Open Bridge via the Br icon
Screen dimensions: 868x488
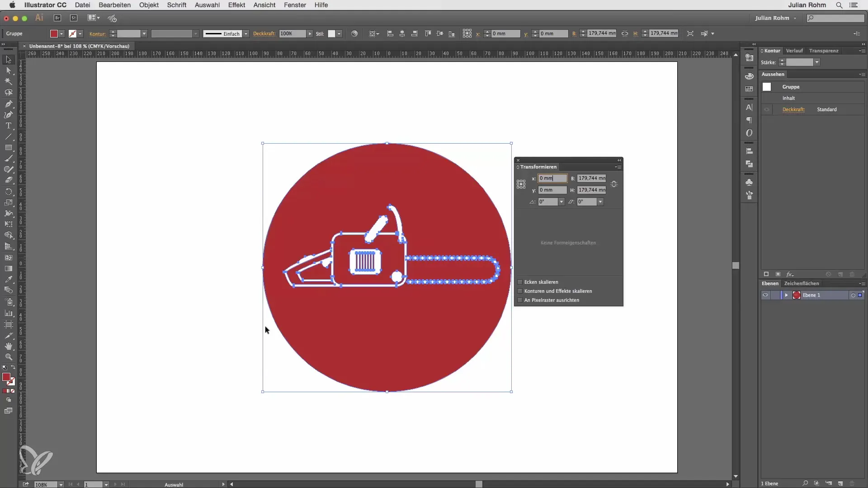[x=57, y=18]
